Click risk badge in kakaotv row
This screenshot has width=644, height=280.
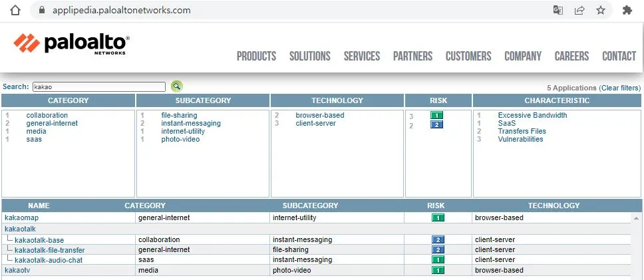[438, 270]
